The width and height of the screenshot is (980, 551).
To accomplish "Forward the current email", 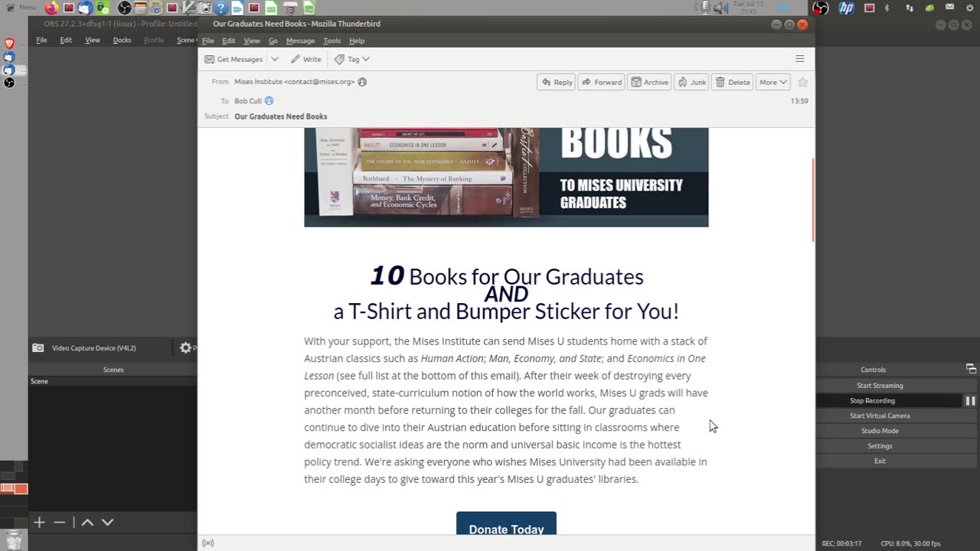I will [602, 82].
